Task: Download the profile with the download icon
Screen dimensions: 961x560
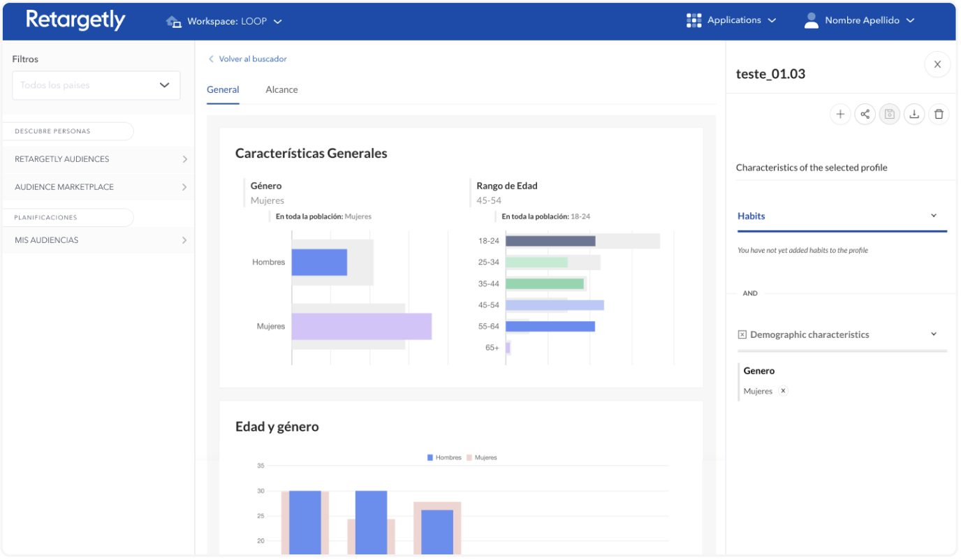Action: click(914, 114)
